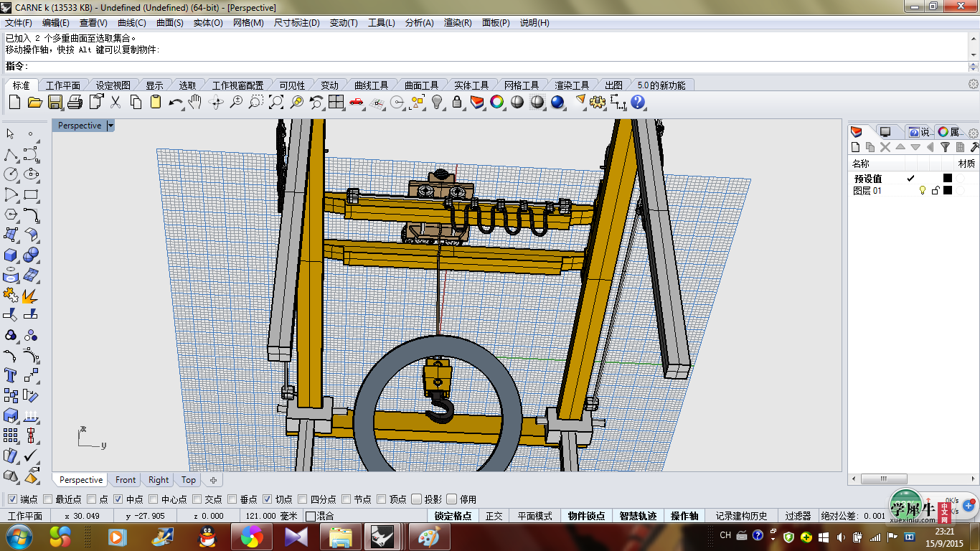Screen dimensions: 980x551
Task: Check the 停用 osnap option
Action: (452, 499)
